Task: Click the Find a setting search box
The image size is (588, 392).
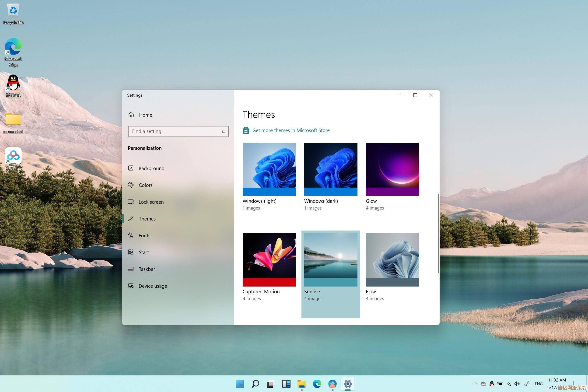Action: [x=175, y=131]
